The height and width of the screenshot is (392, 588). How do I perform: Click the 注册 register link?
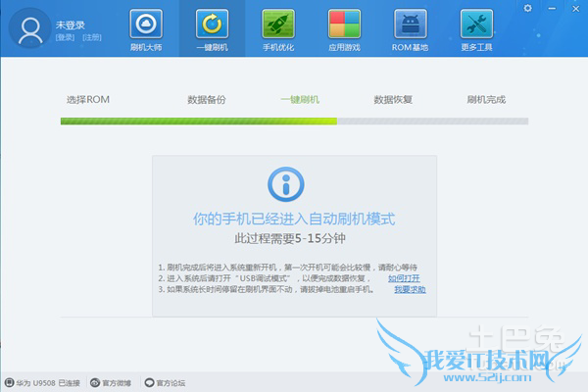point(92,37)
